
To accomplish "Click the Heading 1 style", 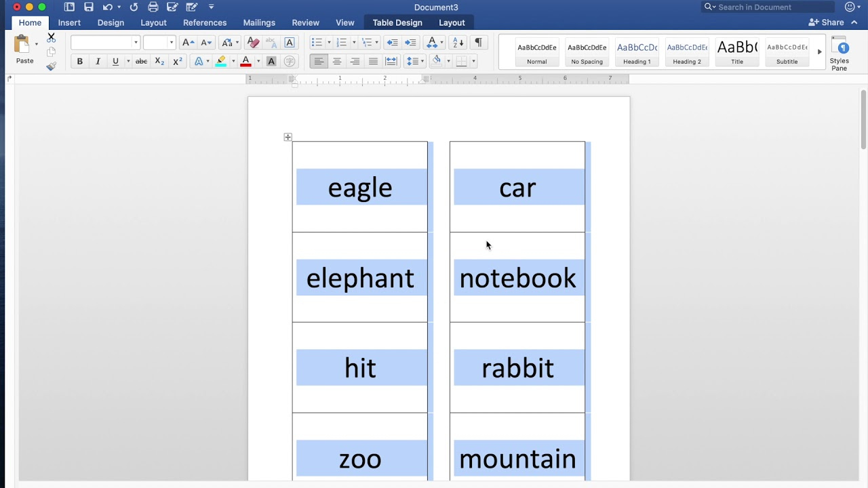I will tap(637, 51).
